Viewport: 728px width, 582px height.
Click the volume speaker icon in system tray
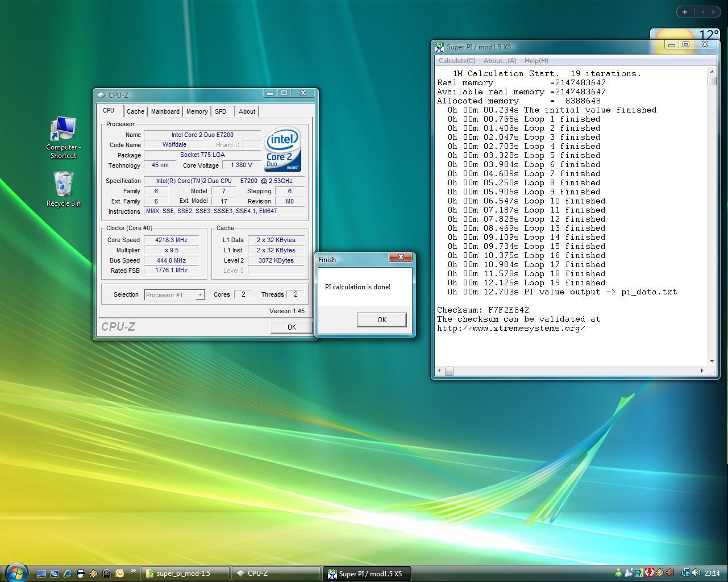tap(696, 573)
